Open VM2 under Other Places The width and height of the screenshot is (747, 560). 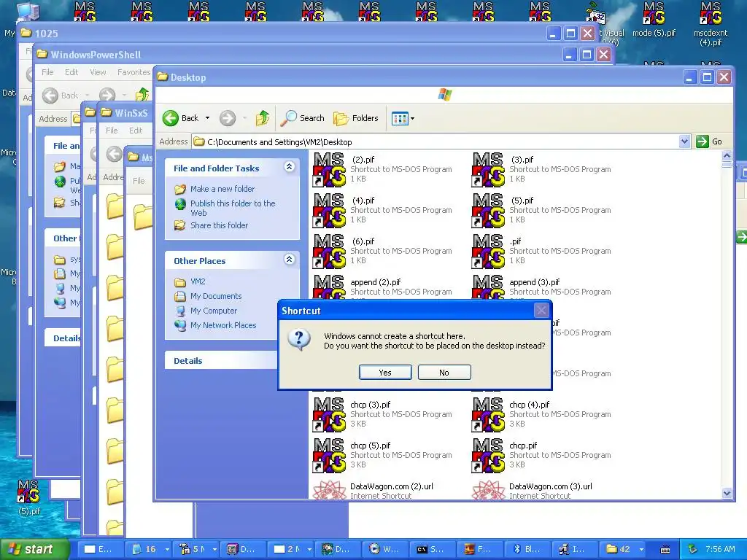coord(198,281)
